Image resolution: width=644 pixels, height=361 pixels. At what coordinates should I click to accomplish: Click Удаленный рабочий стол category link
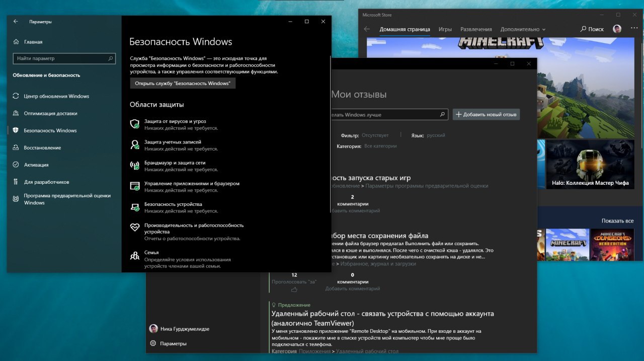367,351
